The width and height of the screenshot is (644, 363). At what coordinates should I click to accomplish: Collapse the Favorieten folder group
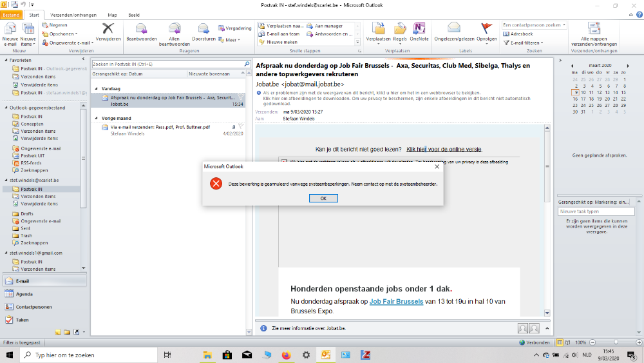(x=6, y=60)
